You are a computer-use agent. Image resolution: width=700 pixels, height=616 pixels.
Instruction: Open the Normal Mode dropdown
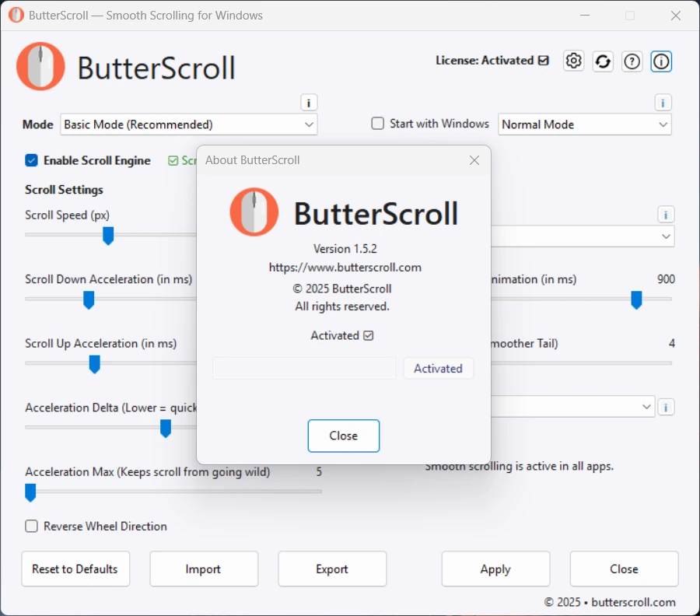pos(585,124)
